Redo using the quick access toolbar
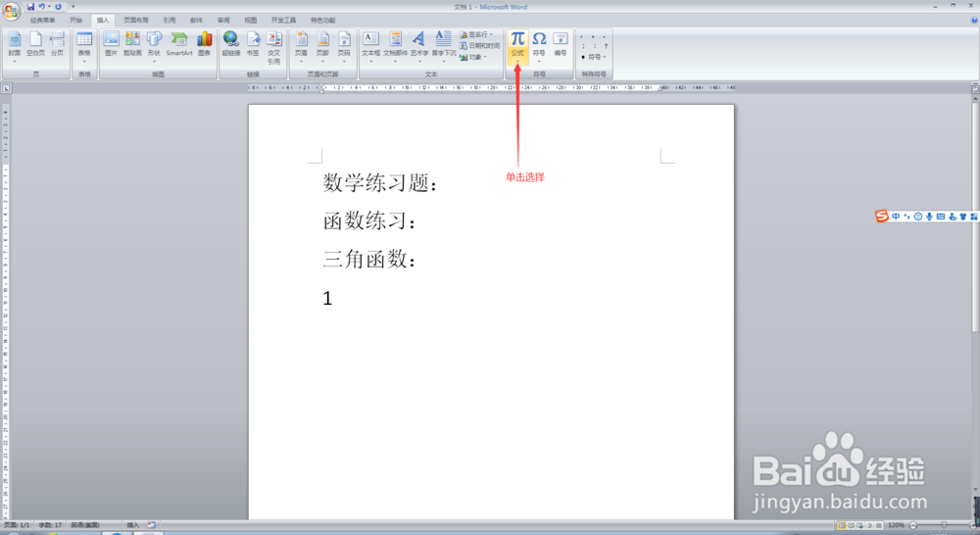The image size is (980, 535). tap(59, 7)
